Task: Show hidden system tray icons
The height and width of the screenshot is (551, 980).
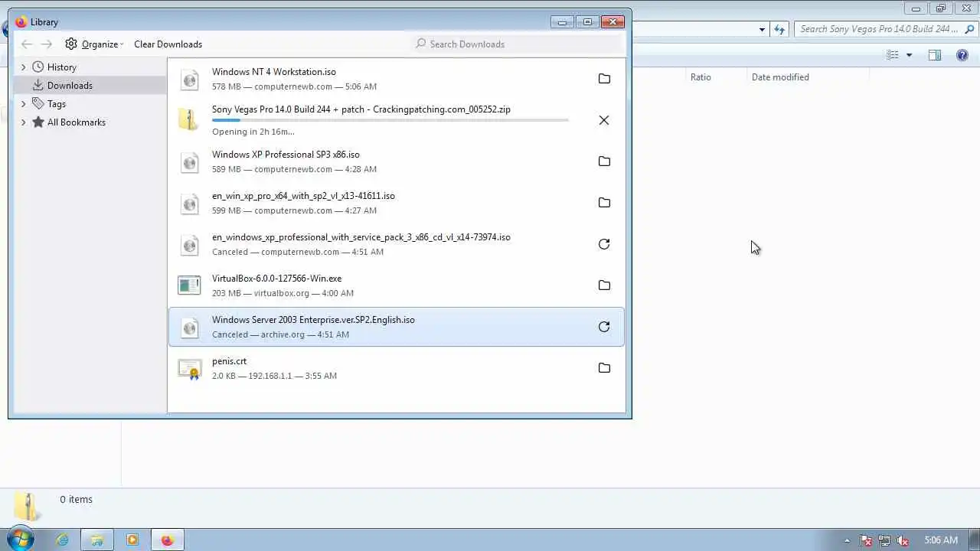Action: pyautogui.click(x=847, y=540)
